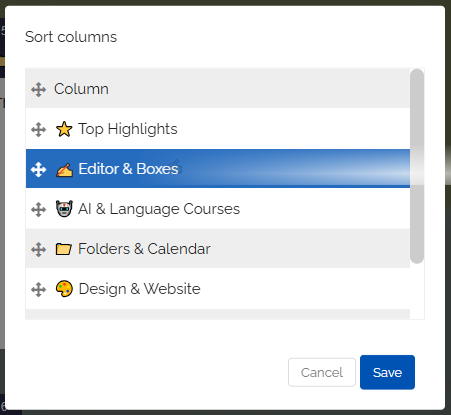Select the highlighted Editor & Boxes row
The image size is (451, 415).
[218, 169]
